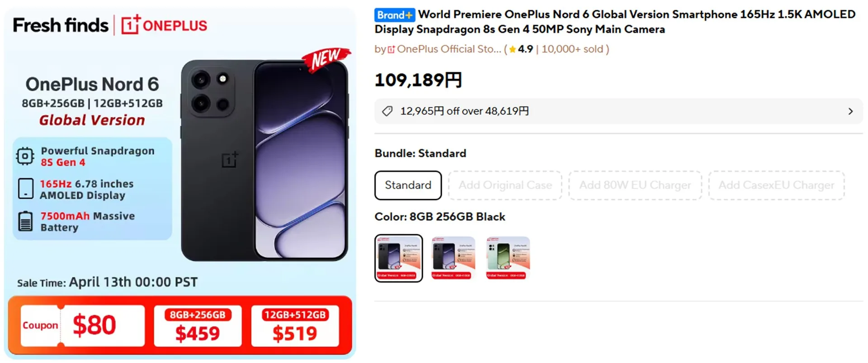Expand discount details chevron arrow
This screenshot has width=868, height=363.
[850, 111]
